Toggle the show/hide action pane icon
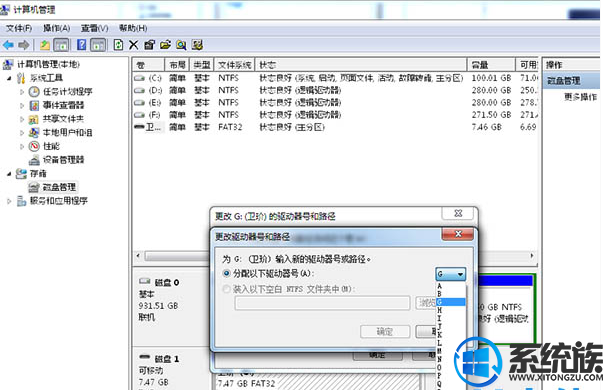This screenshot has height=390, width=603. 98,45
